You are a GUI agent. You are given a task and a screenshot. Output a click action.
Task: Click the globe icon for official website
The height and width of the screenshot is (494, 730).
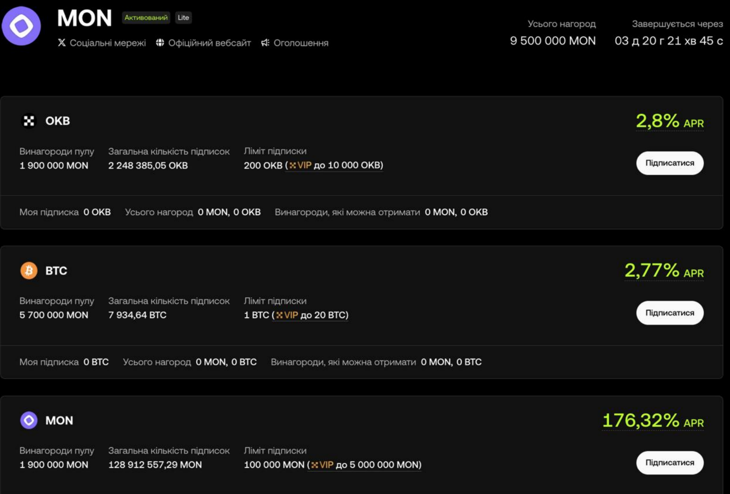pos(160,43)
